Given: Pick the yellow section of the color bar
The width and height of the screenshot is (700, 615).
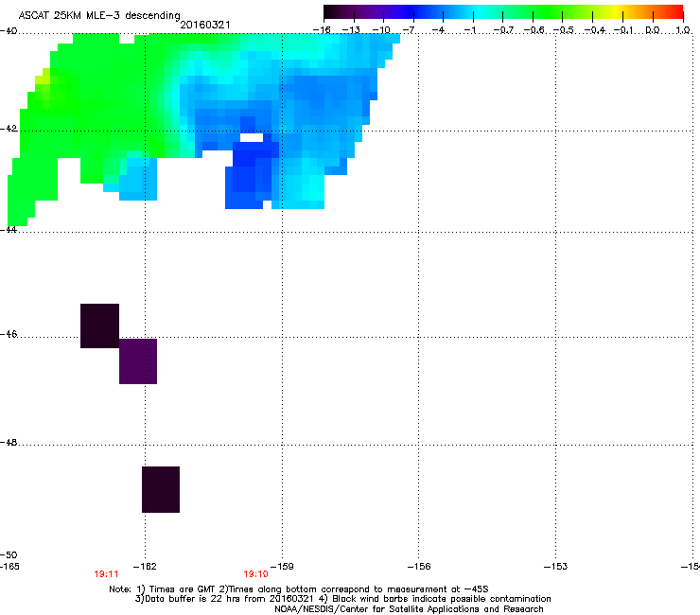Looking at the screenshot, I should coord(617,12).
